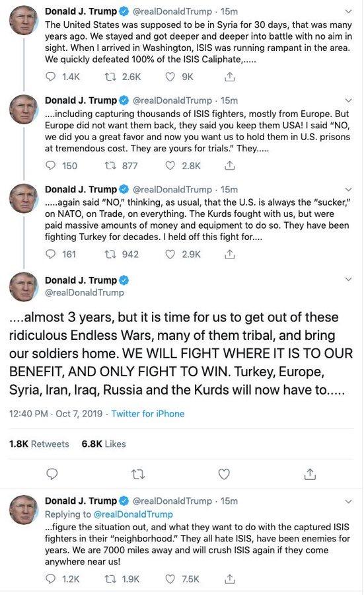This screenshot has width=364, height=595.
Task: Like the main expanded tweet
Action: click(x=224, y=474)
